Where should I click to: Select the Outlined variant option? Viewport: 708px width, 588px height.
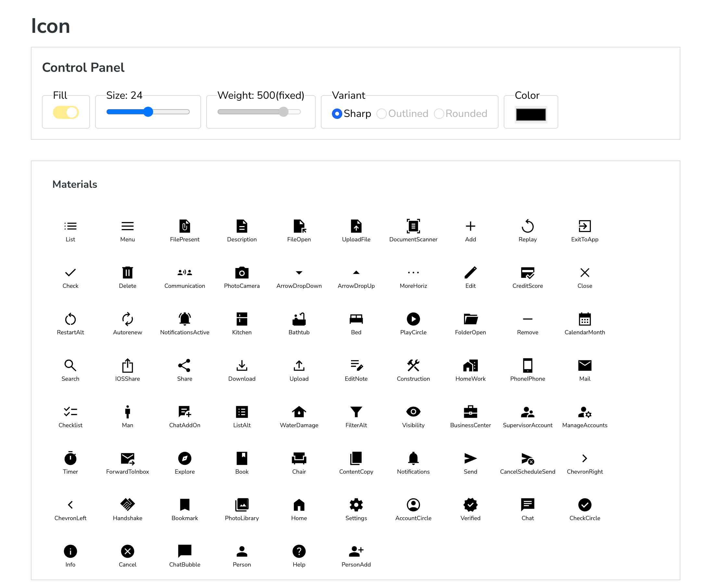pos(381,114)
